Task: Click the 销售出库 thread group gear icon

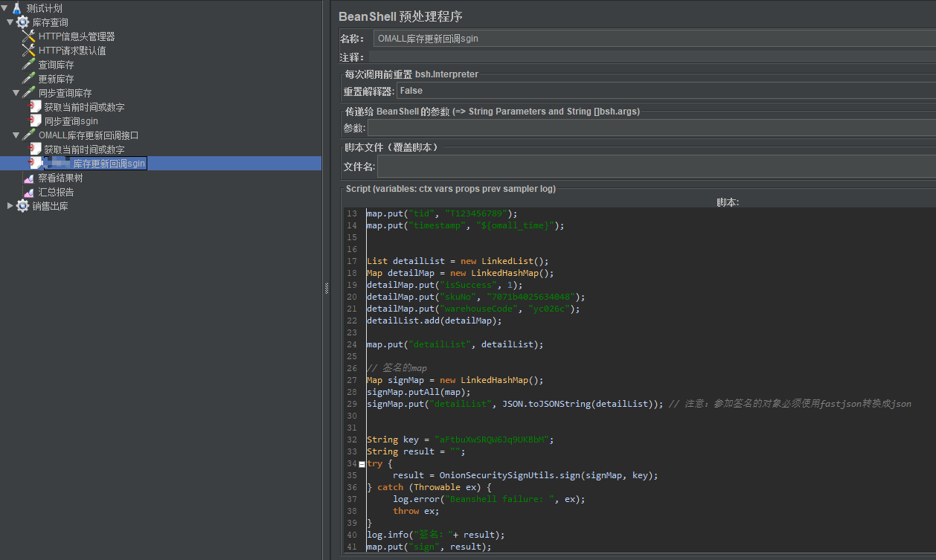Action: [22, 206]
